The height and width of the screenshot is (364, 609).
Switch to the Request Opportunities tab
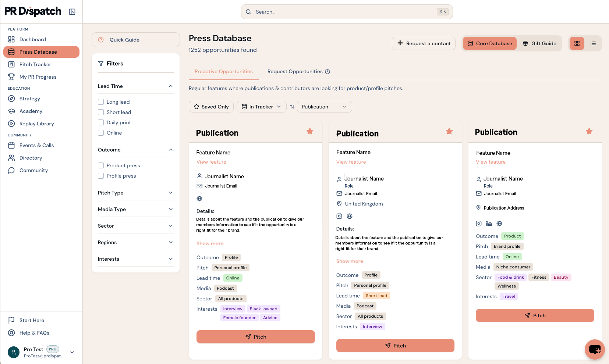(x=295, y=71)
